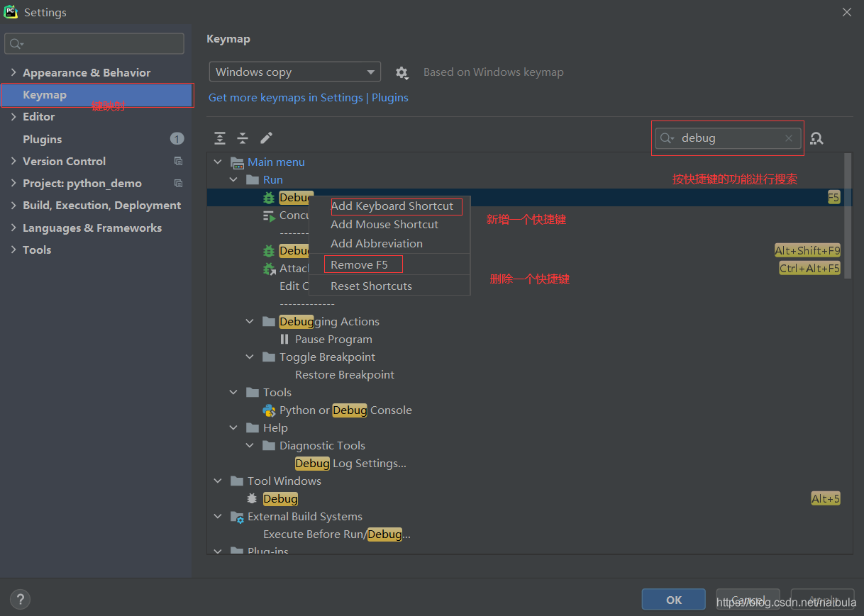Image resolution: width=864 pixels, height=616 pixels.
Task: Click the search magnifier in sidebar search box
Action: tap(16, 44)
